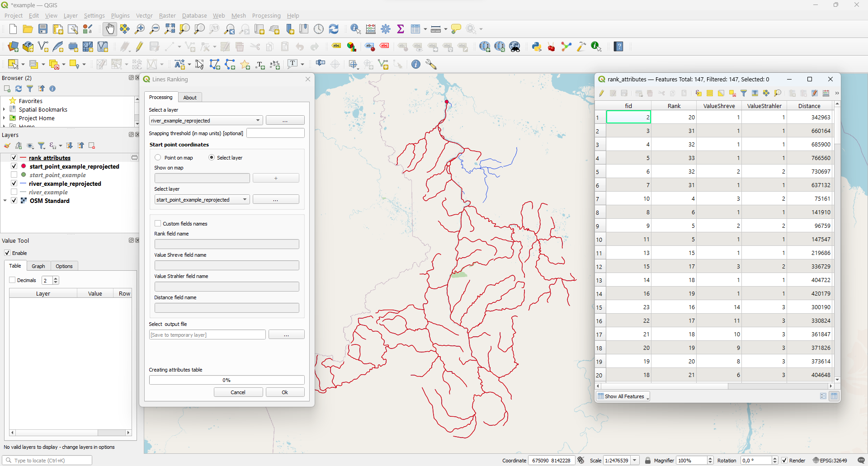This screenshot has height=466, width=868.
Task: Open the Show All Features filter dropdown
Action: [x=623, y=396]
